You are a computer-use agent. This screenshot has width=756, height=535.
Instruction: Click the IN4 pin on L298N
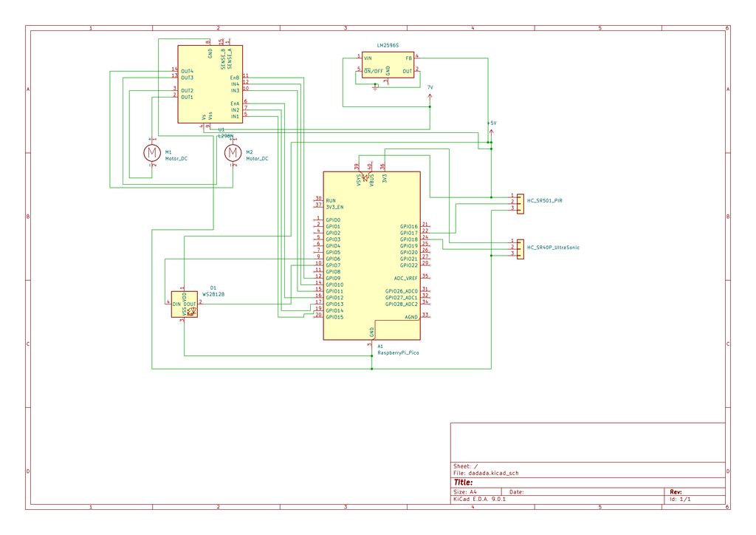click(x=235, y=84)
